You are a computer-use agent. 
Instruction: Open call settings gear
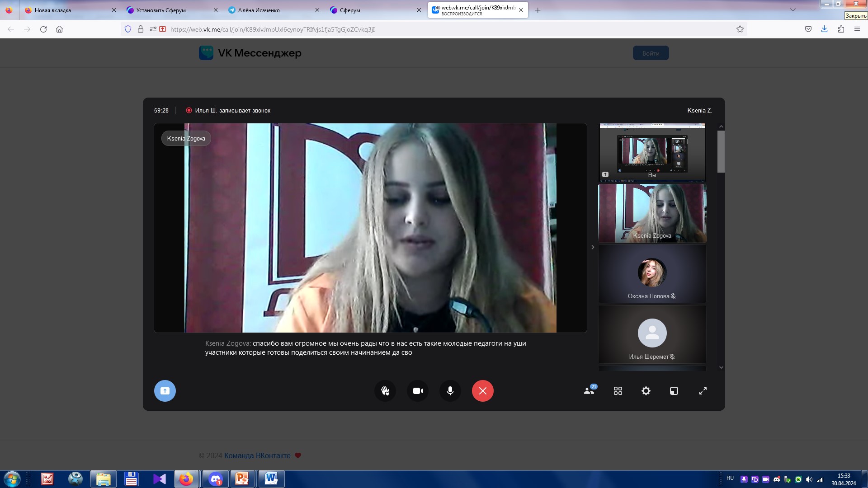[646, 391]
